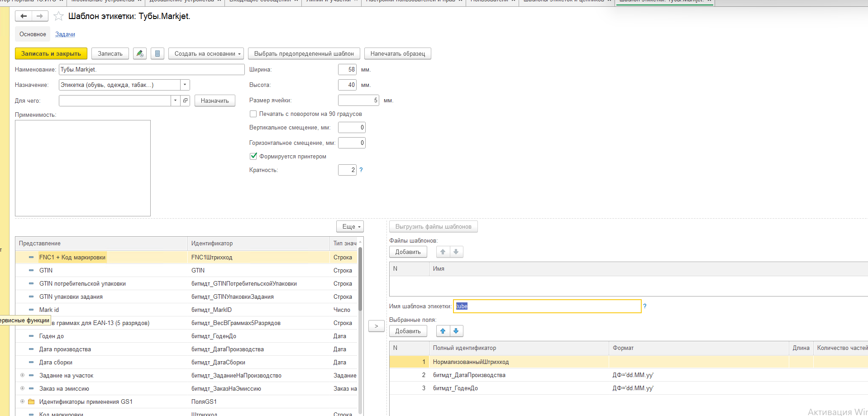Screen dimensions: 868x416
Task: Click help question mark next to Кратность
Action: [361, 170]
